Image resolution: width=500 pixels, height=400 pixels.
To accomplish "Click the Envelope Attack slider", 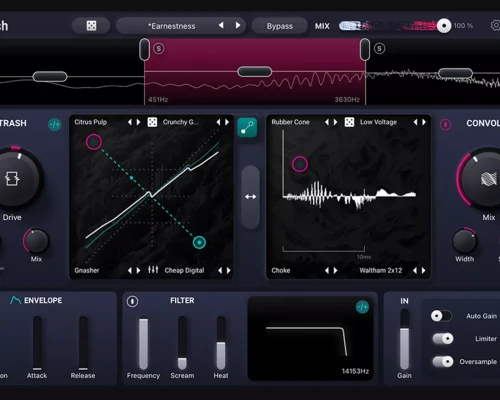I will click(x=37, y=343).
